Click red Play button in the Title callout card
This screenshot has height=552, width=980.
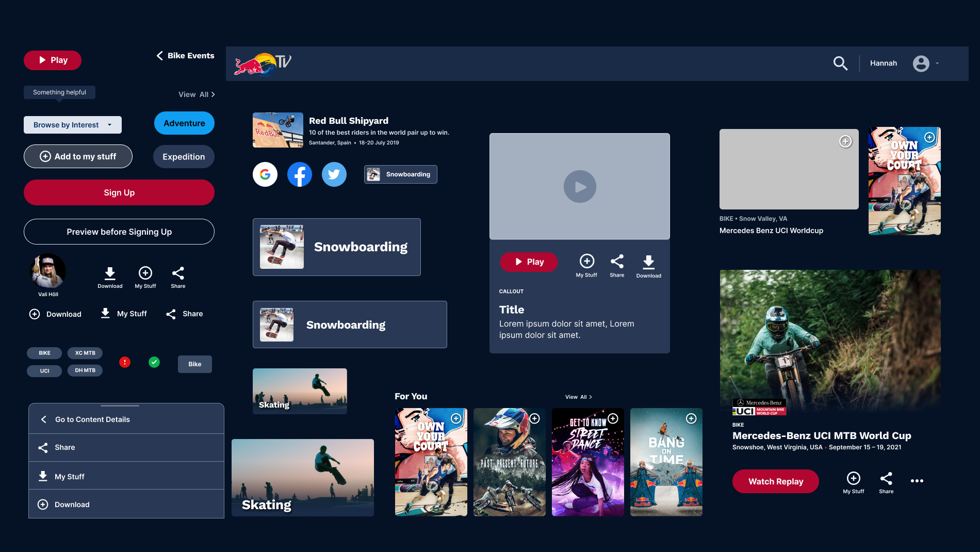click(x=529, y=262)
